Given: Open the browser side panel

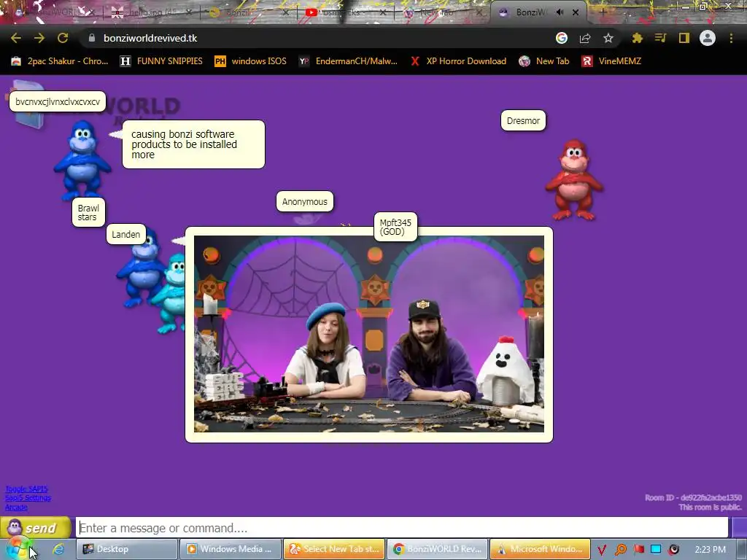Looking at the screenshot, I should click(x=684, y=38).
